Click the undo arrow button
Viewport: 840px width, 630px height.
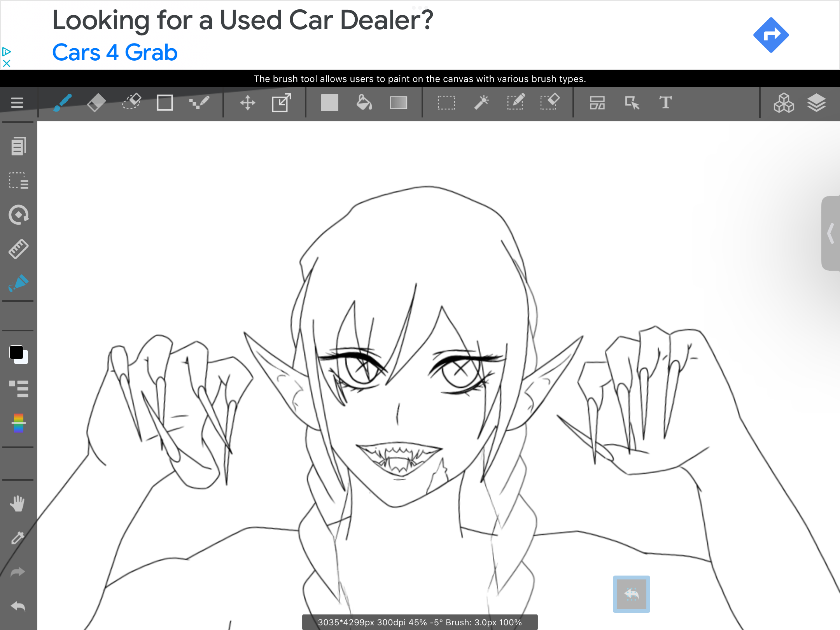tap(18, 606)
